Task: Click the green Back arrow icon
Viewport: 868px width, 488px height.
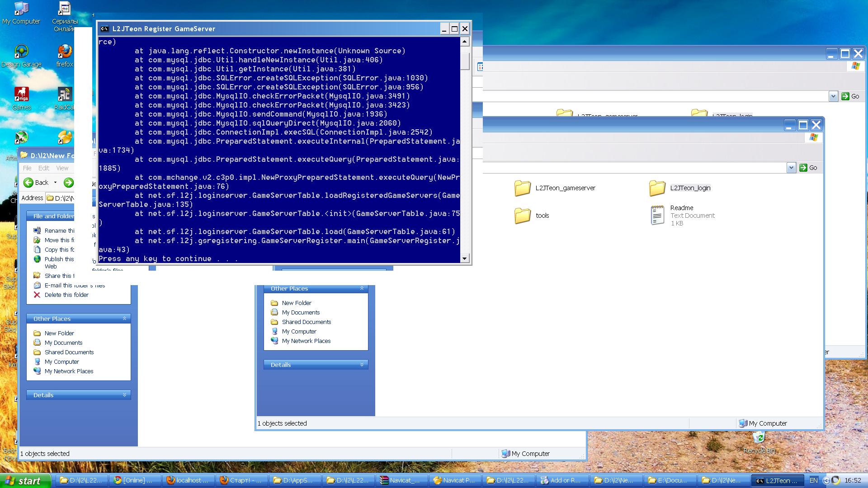Action: point(28,183)
